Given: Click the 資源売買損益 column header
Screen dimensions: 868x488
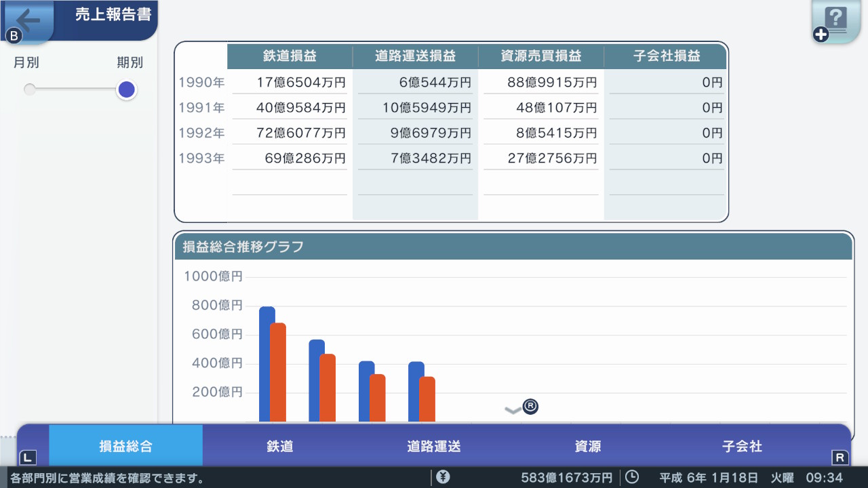Looking at the screenshot, I should (x=541, y=56).
